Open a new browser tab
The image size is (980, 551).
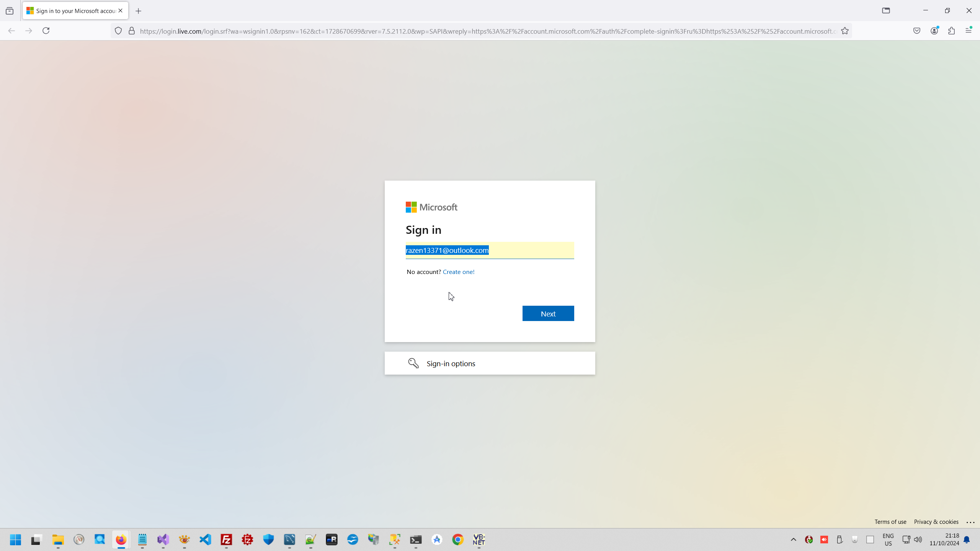tap(139, 11)
